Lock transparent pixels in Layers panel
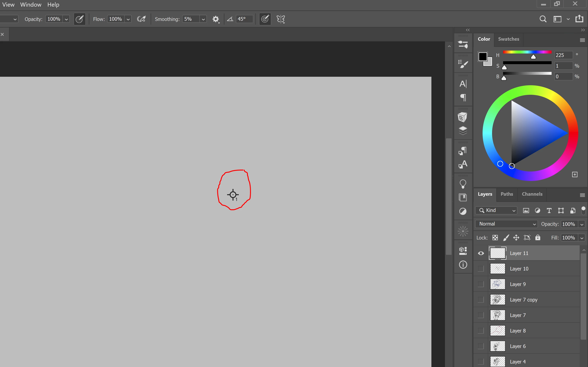Screen dimensions: 588x367 495,238
